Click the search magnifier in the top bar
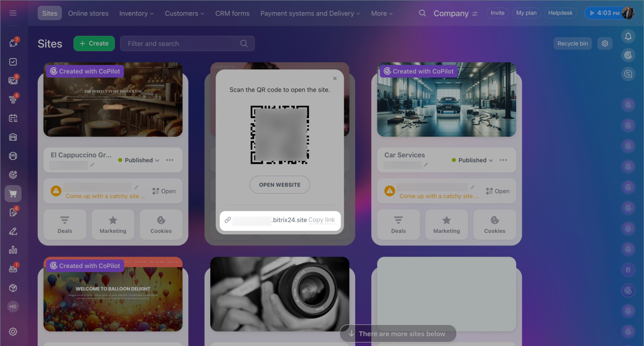The width and height of the screenshot is (644, 346). (423, 14)
